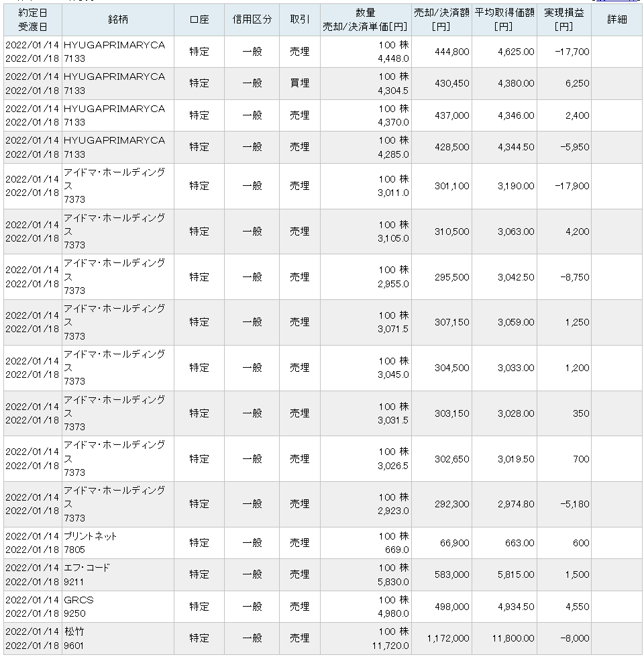Select the realized loss value -17,700
The height and width of the screenshot is (657, 644).
tap(572, 52)
